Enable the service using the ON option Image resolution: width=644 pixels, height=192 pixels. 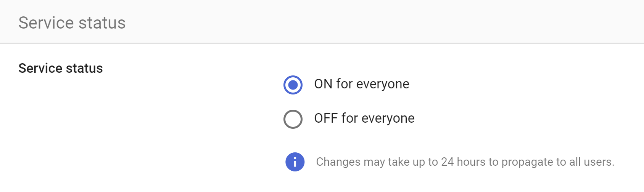click(293, 85)
